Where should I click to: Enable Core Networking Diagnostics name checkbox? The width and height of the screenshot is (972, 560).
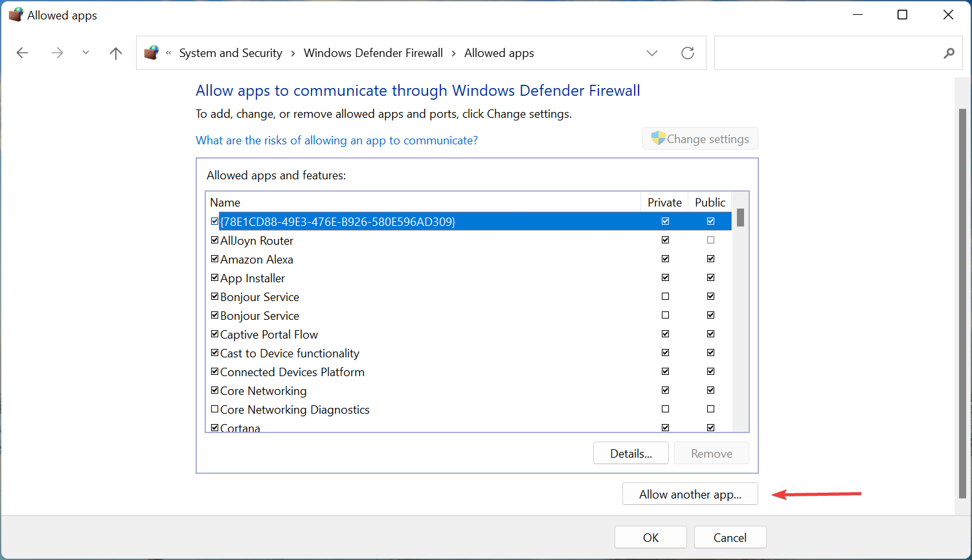coord(214,409)
